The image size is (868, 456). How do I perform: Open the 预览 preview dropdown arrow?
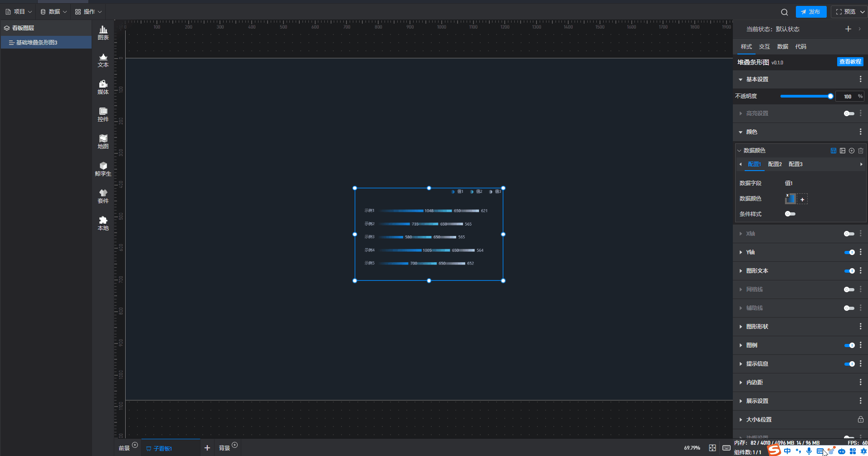862,12
